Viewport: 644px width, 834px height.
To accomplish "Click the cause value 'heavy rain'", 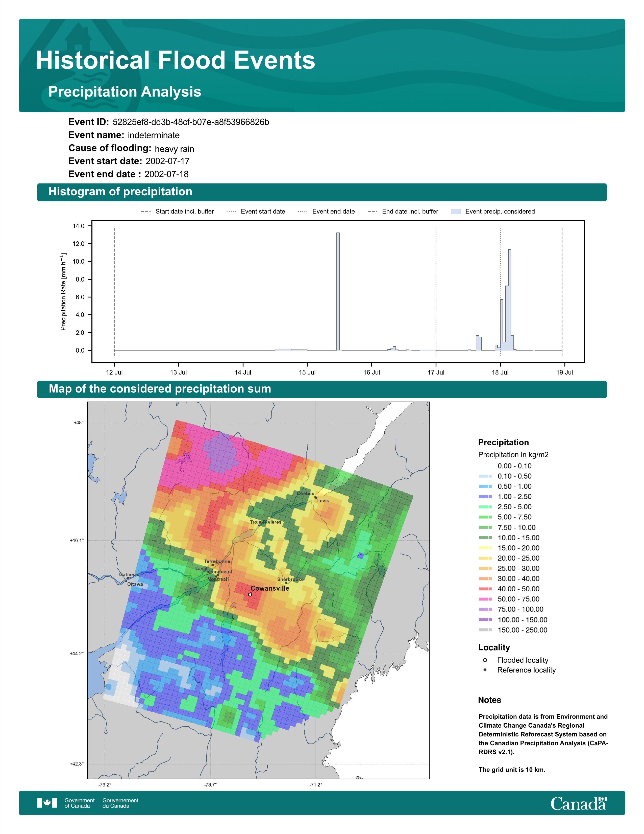I will [174, 149].
